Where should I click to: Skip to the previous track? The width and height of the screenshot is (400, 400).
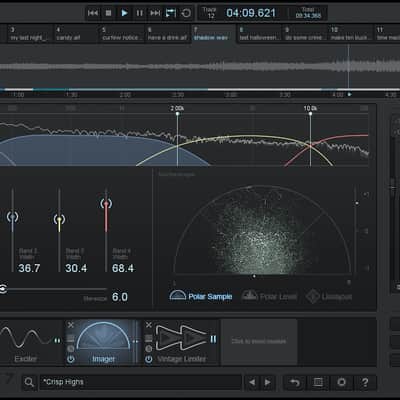click(93, 13)
